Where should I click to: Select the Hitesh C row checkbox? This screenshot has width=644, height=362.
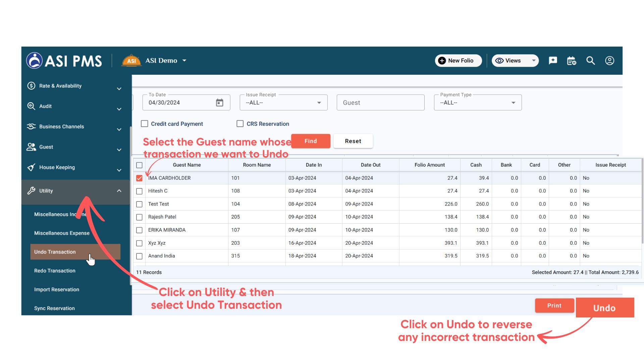tap(140, 191)
